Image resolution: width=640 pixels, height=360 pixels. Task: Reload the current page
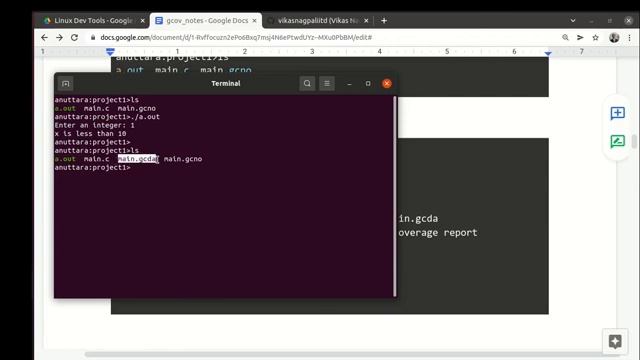pyautogui.click(x=74, y=37)
